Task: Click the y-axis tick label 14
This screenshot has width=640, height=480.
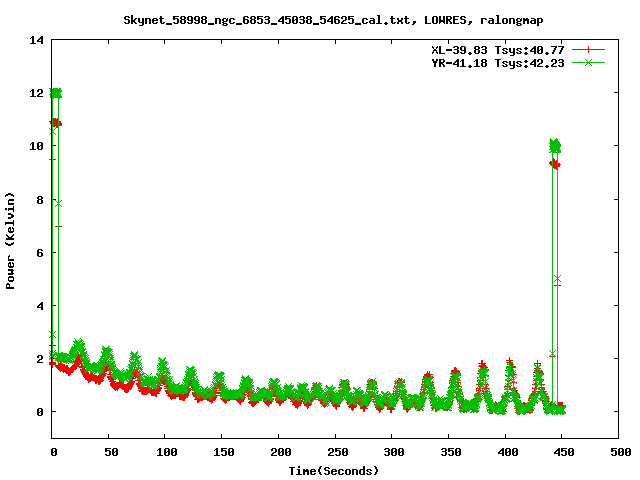Action: coord(36,40)
